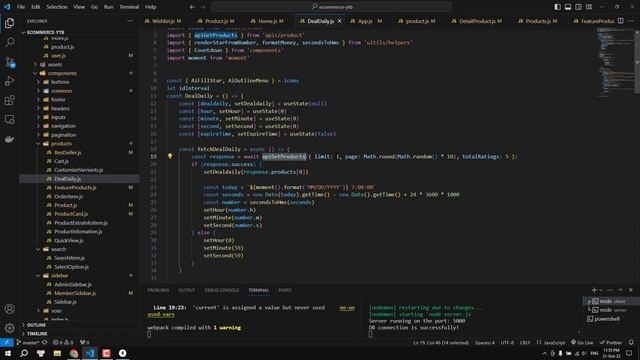Close the DealDaily.js tab
Viewport: 640px width, 360px height.
(339, 21)
